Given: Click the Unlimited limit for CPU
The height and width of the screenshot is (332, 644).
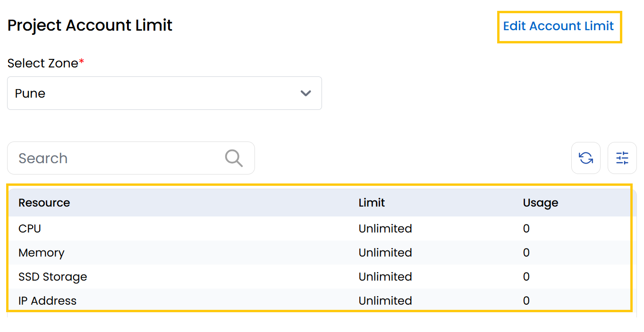Looking at the screenshot, I should (x=385, y=228).
